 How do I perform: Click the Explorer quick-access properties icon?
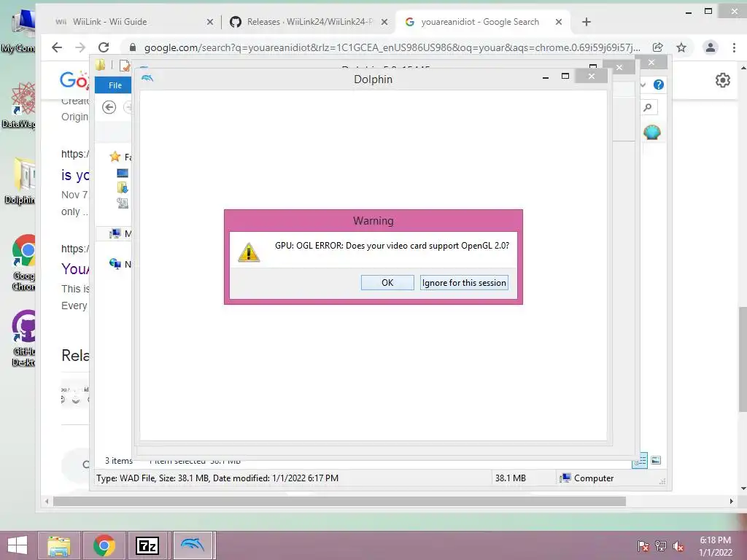pyautogui.click(x=124, y=65)
